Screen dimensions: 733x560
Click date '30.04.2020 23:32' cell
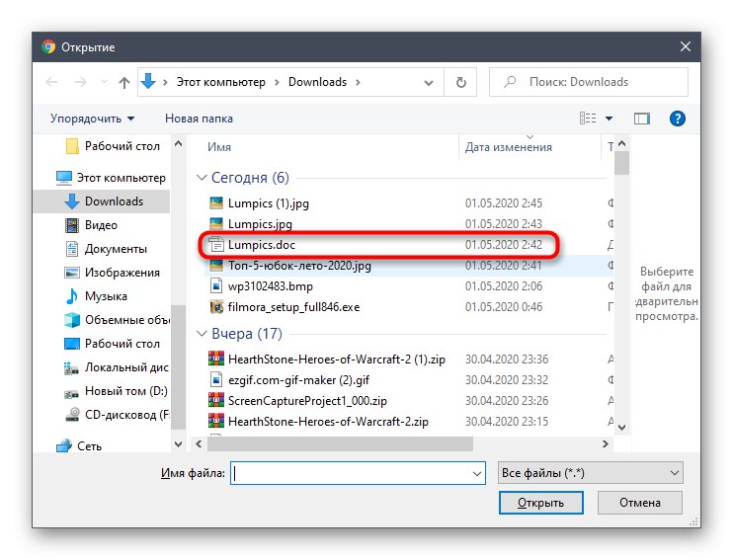click(506, 379)
